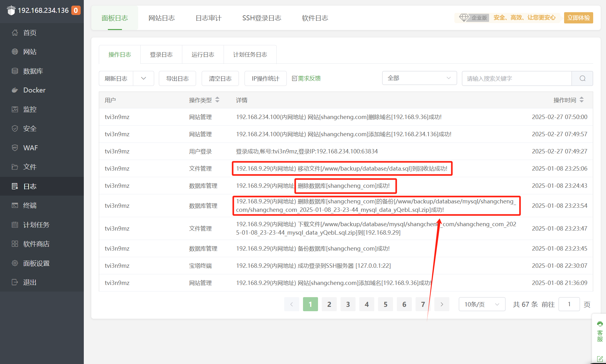This screenshot has width=606, height=364.
Task: Open the 全部 filter dropdown
Action: coord(419,78)
